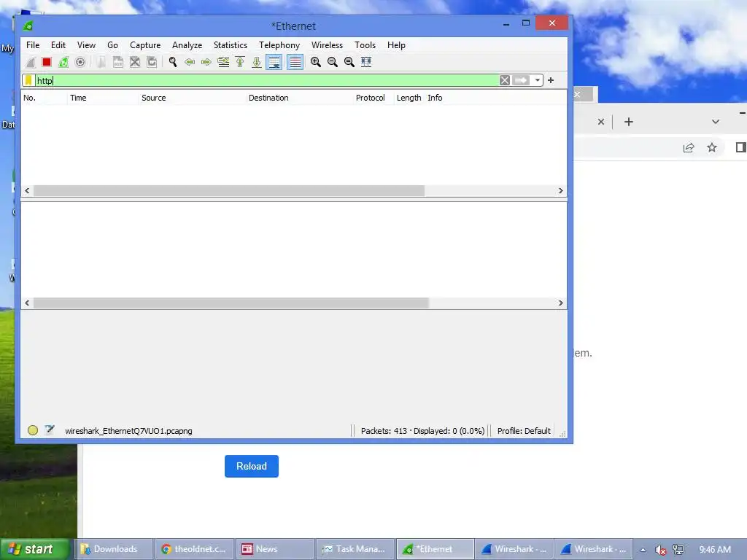The width and height of the screenshot is (747, 560).
Task: Click the save capture file icon
Action: pos(117,62)
